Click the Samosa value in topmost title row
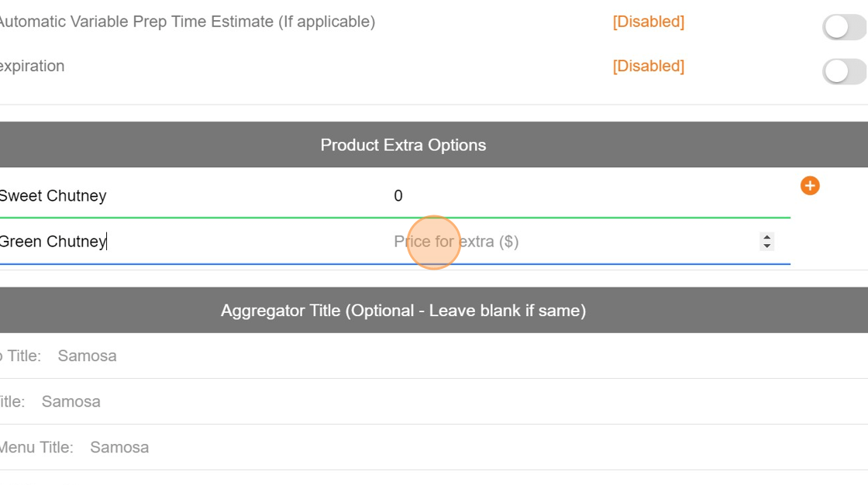Viewport: 868px width, 485px height. point(87,356)
